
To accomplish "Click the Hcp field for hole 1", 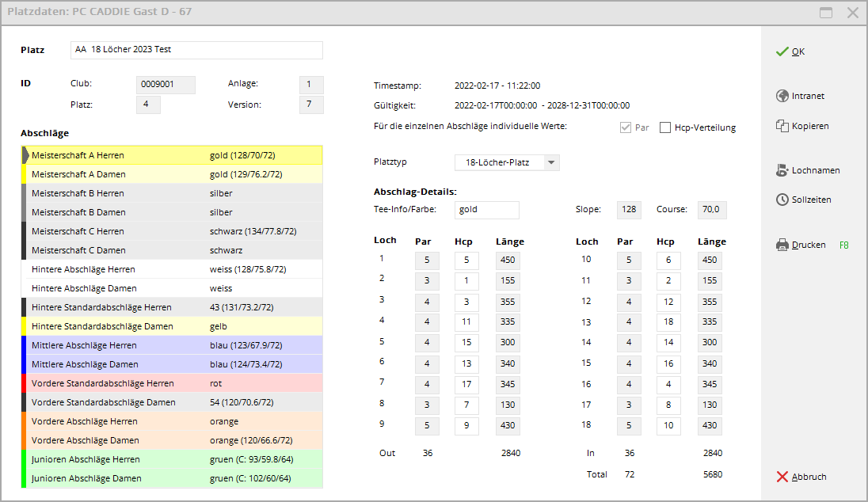I will pos(466,261).
